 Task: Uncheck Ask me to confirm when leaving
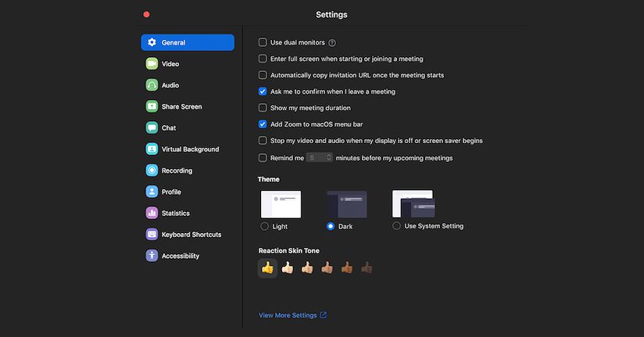point(263,91)
